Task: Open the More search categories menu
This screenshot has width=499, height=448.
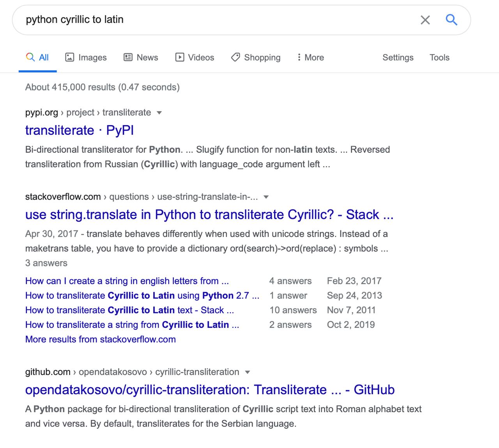Action: tap(311, 58)
